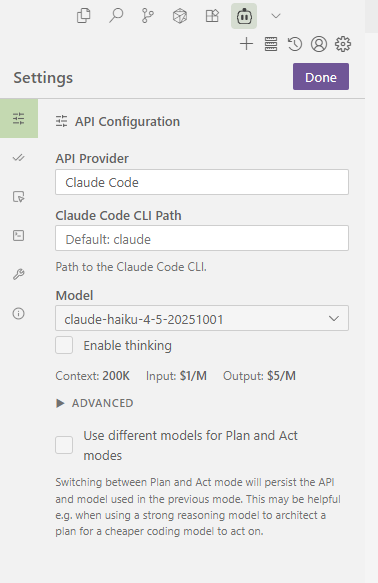The image size is (378, 583).
Task: Expand the activity bar overflow chevron
Action: pos(276,16)
